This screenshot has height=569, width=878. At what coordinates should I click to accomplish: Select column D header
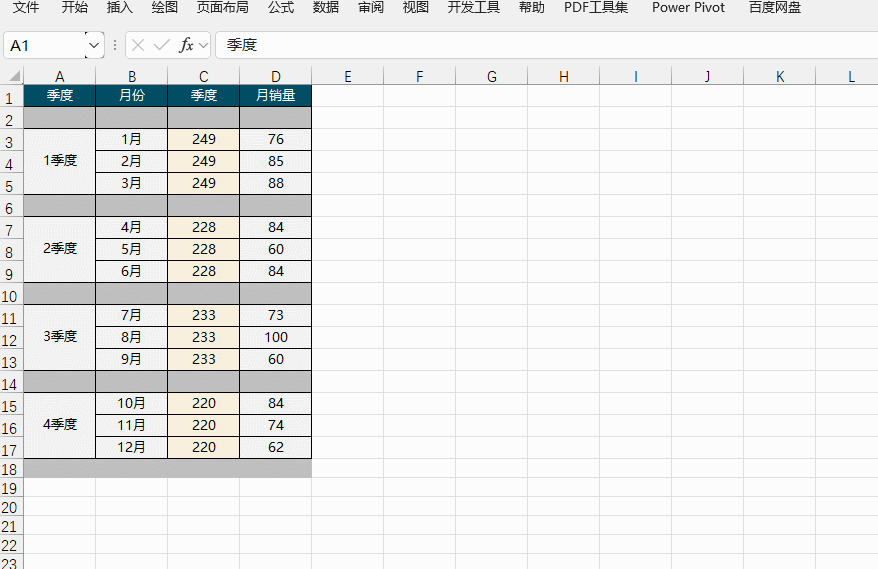(275, 76)
